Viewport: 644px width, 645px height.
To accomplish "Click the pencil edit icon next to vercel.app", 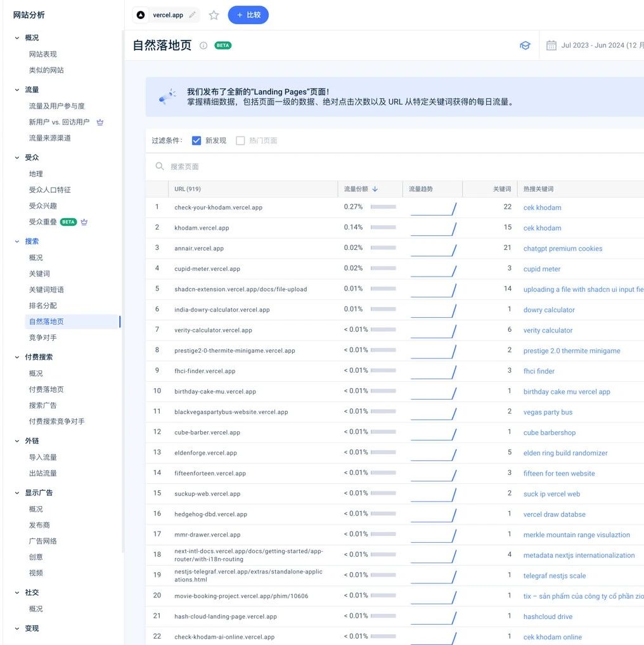I will 192,15.
